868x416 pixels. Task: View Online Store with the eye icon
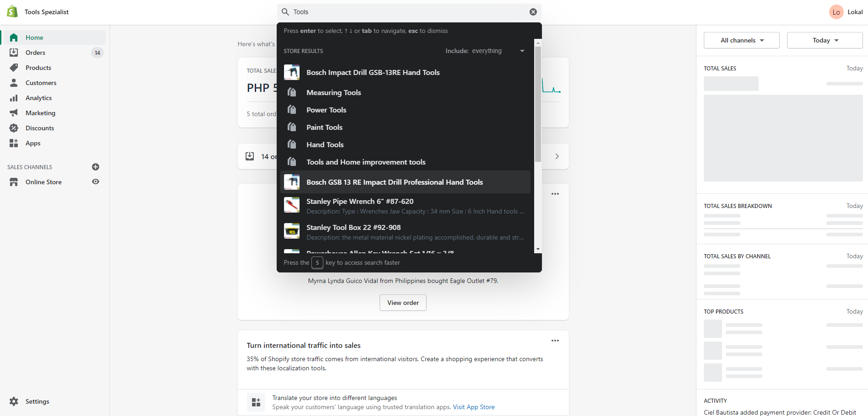[96, 181]
